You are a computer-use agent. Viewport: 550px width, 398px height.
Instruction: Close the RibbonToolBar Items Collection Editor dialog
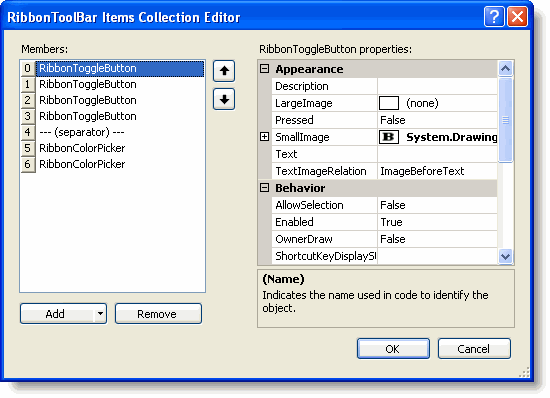click(517, 16)
